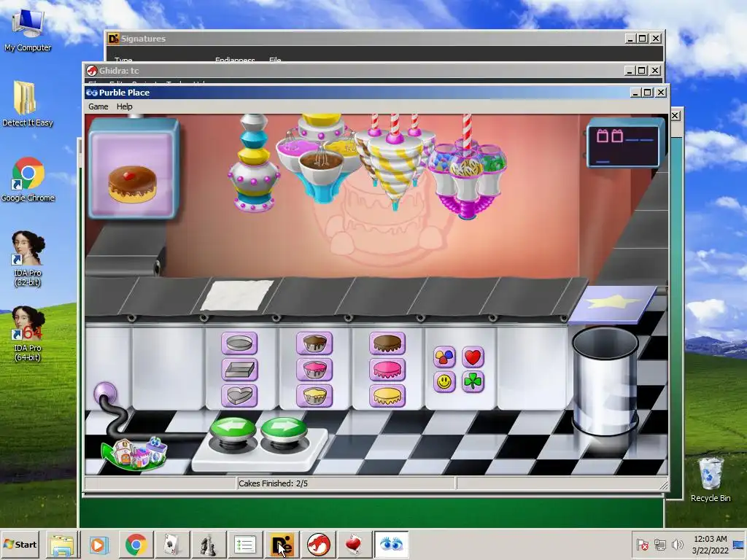Viewport: 747px width, 560px height.
Task: Switch to Ghidra taskbar button
Action: [x=318, y=545]
